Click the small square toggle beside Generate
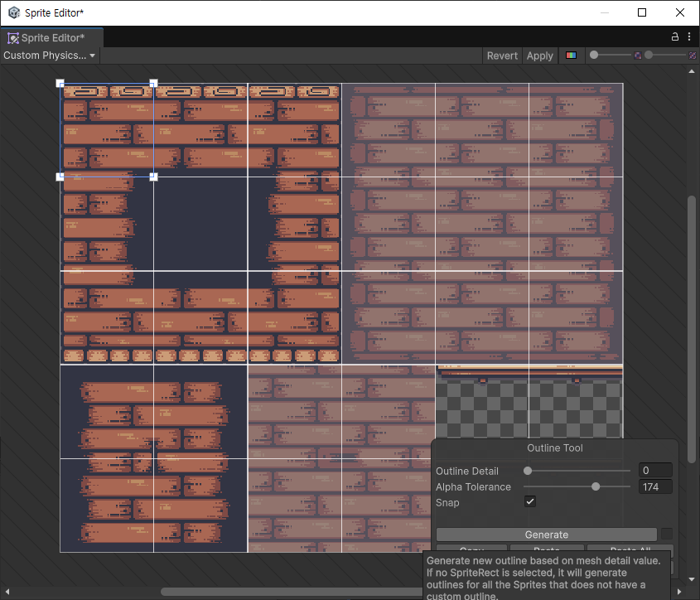This screenshot has height=600, width=700. click(x=667, y=534)
